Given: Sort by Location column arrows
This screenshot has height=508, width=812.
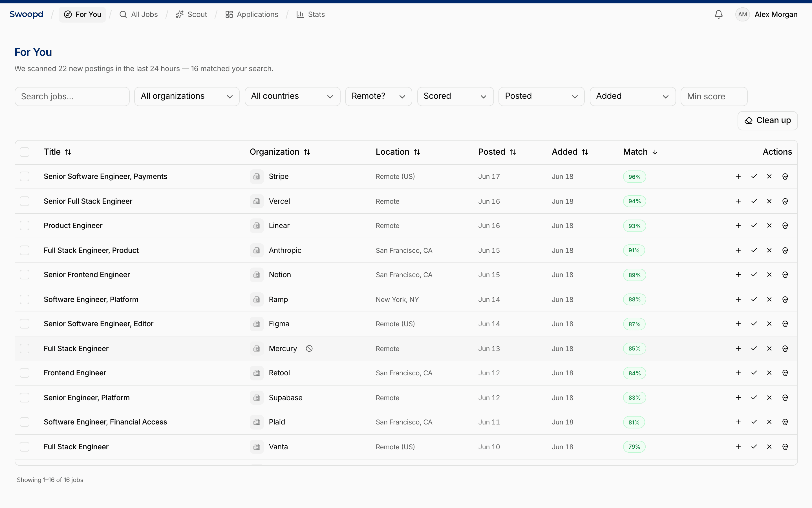Looking at the screenshot, I should point(417,152).
